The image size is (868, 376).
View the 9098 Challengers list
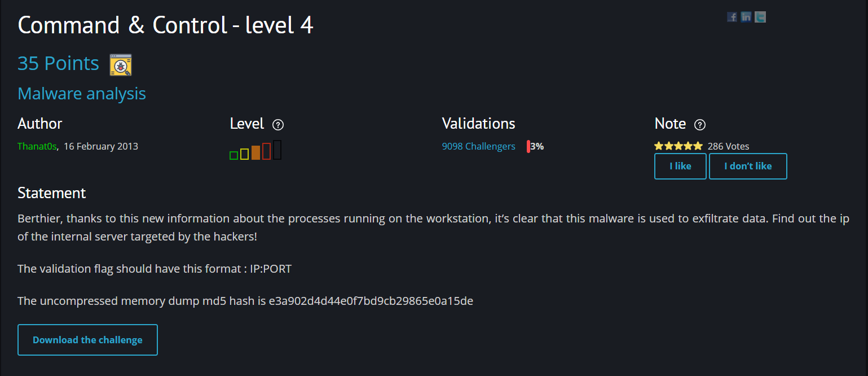(478, 146)
